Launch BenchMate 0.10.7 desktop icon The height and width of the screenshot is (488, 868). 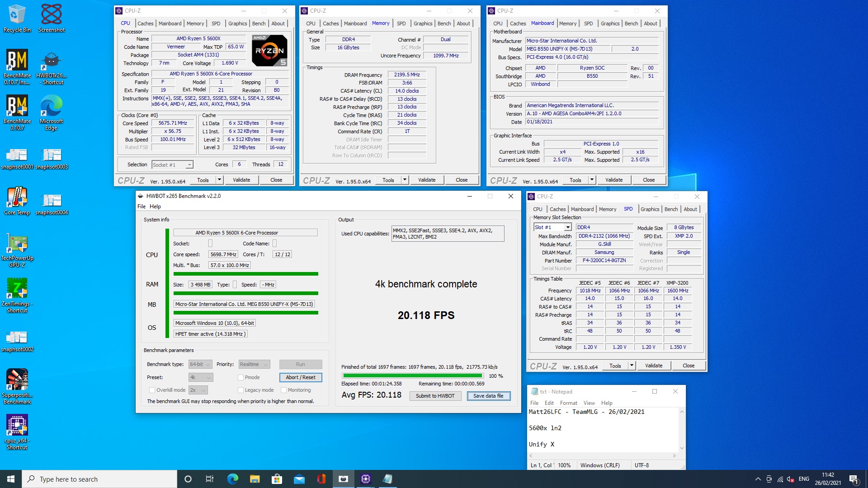click(x=17, y=113)
